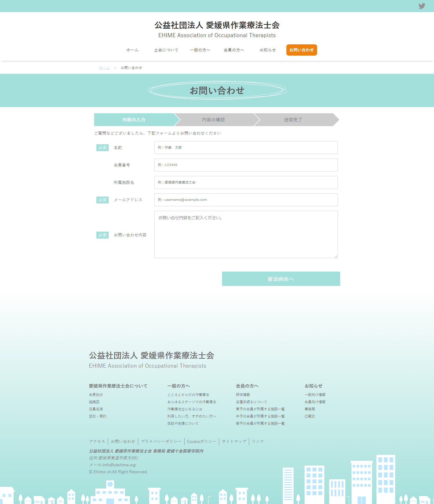Open footer link 会員向け情報
Image resolution: width=434 pixels, height=504 pixels.
(x=315, y=402)
